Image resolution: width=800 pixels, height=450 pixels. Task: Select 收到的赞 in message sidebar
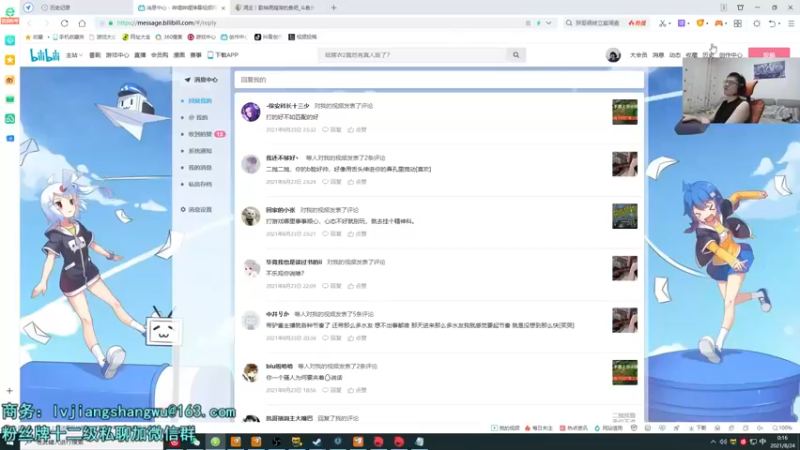pyautogui.click(x=199, y=134)
